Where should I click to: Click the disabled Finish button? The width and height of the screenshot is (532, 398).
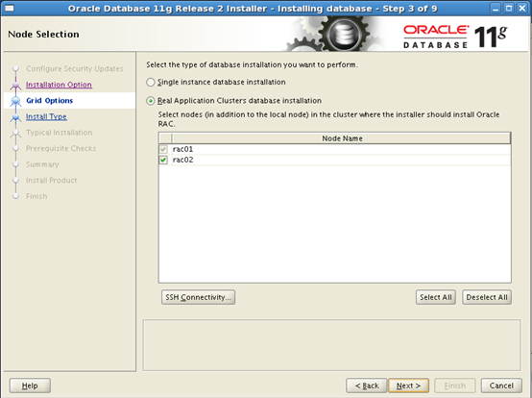tap(454, 386)
